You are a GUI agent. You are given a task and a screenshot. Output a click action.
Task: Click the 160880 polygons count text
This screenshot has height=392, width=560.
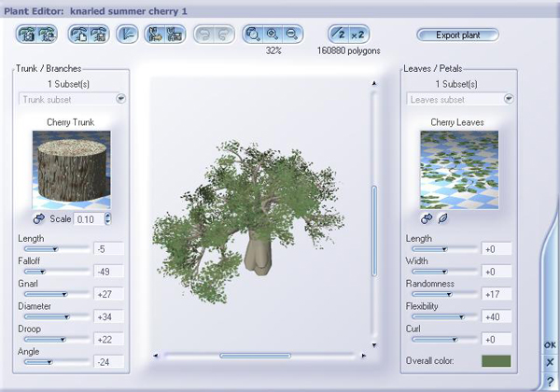348,50
